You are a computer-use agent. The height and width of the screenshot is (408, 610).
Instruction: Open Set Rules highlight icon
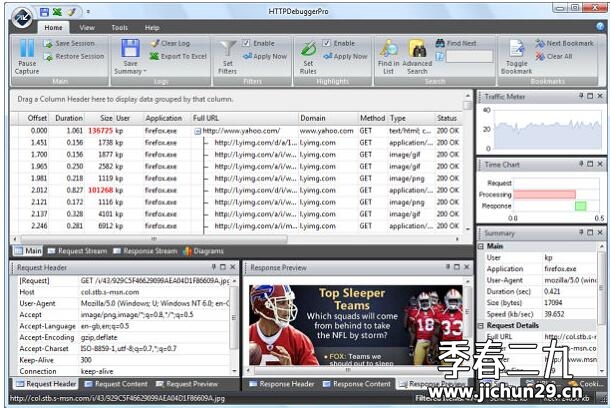309,49
